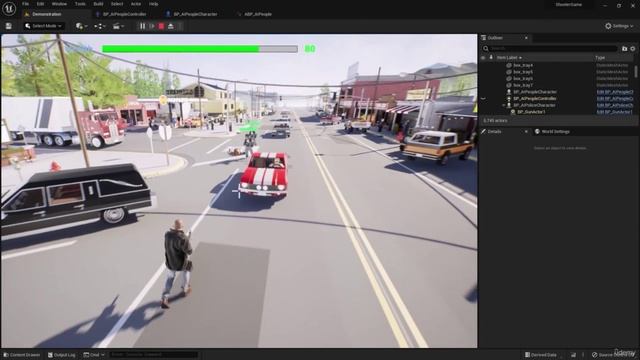640x360 pixels.
Task: Open the Build menu
Action: pos(98,4)
